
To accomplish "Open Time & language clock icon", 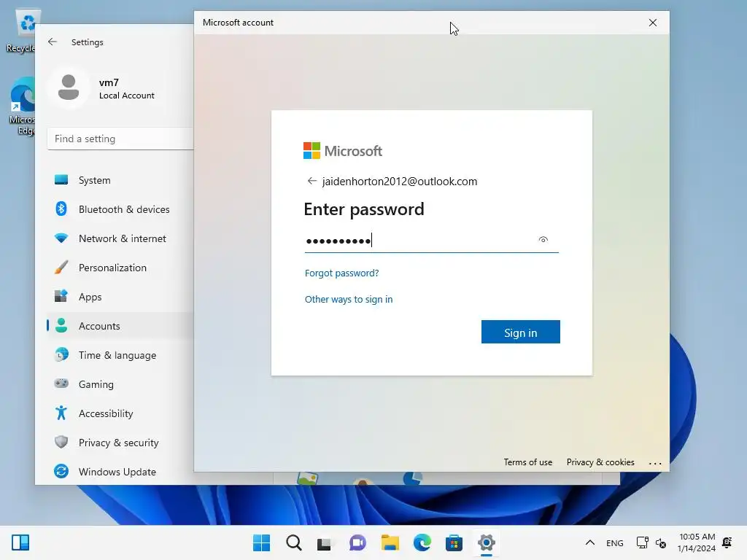I will [61, 355].
